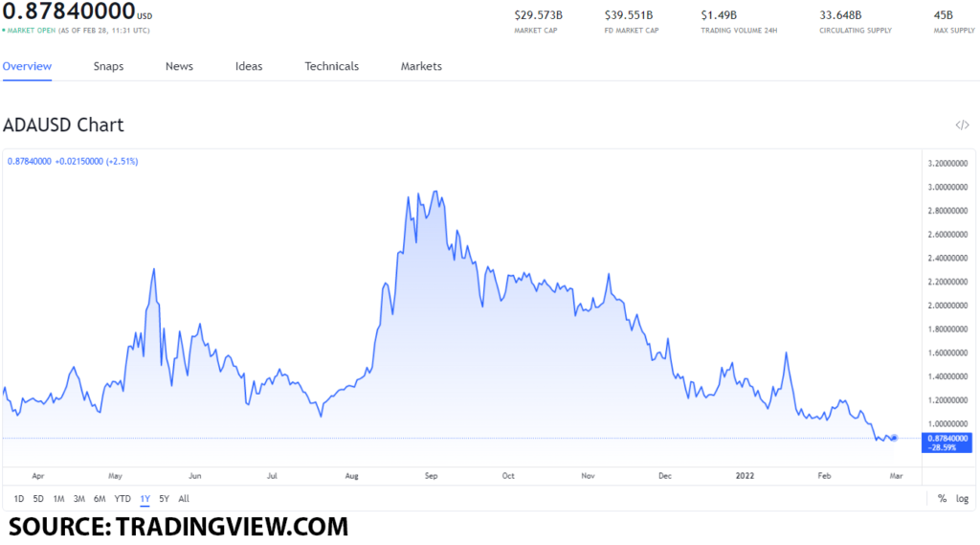Screen dimensions: 980x545
Task: Click the 33.648B circulating supply value
Action: tap(840, 15)
